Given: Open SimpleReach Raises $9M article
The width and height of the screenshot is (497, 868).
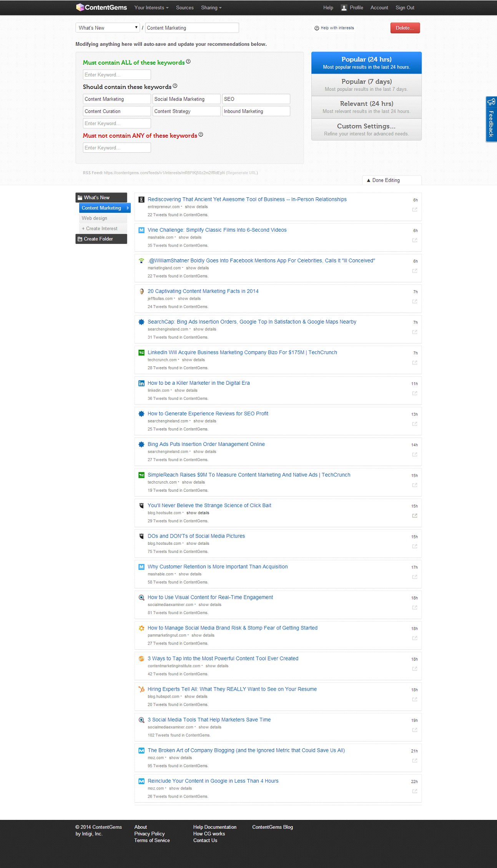Looking at the screenshot, I should click(249, 475).
